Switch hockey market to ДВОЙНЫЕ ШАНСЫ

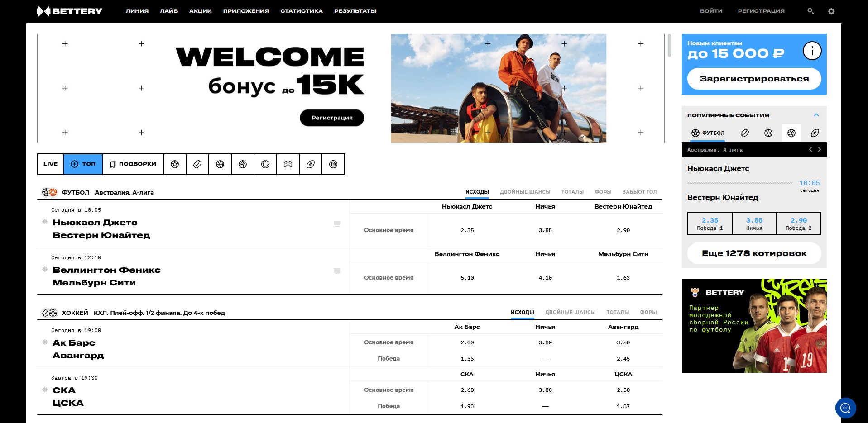click(571, 312)
